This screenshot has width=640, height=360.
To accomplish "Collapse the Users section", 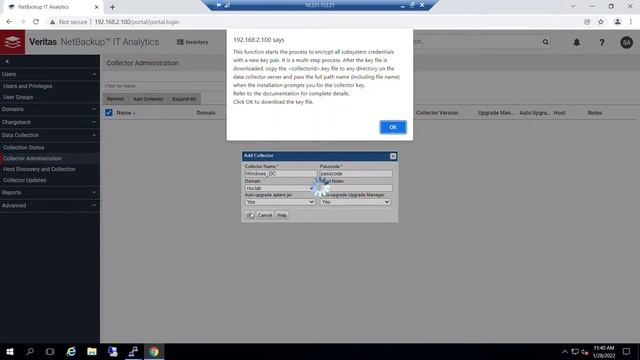I will point(49,74).
